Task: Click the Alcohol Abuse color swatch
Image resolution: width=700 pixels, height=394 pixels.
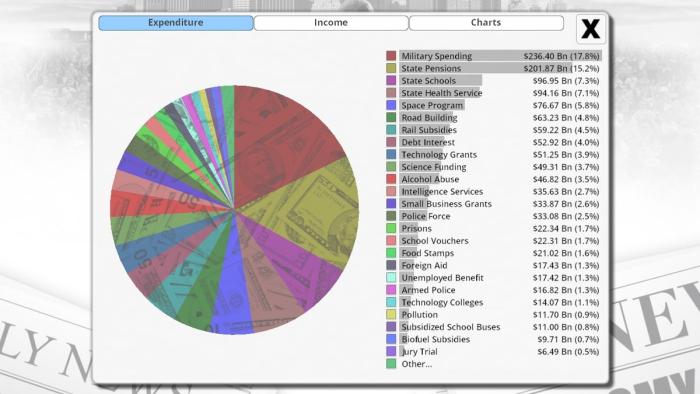Action: click(391, 179)
